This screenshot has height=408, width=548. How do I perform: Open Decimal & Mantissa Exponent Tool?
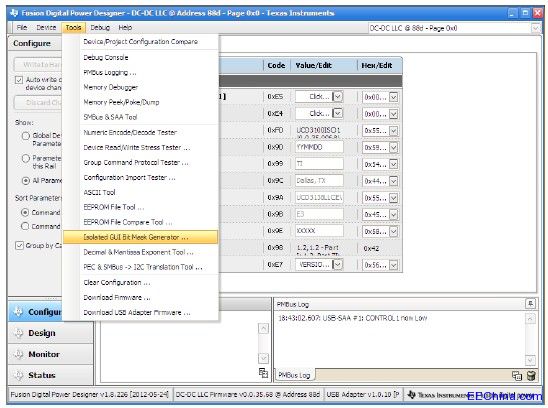pyautogui.click(x=140, y=252)
